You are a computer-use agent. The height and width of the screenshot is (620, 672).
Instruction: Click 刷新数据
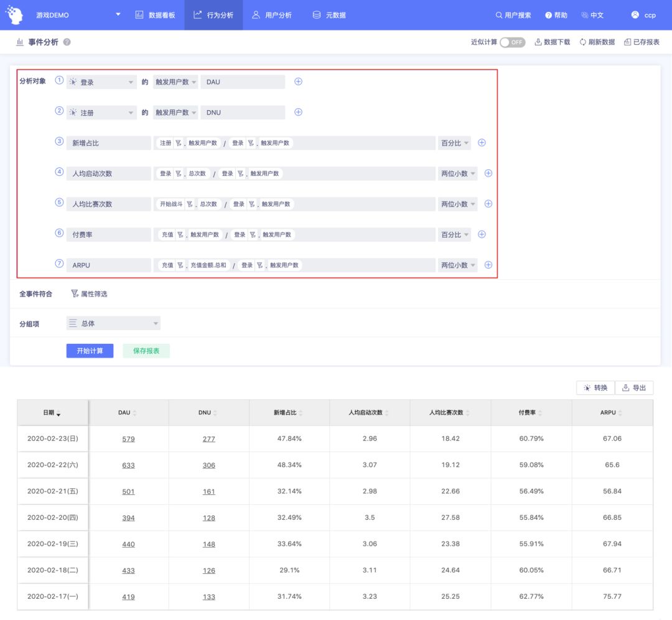pos(597,42)
